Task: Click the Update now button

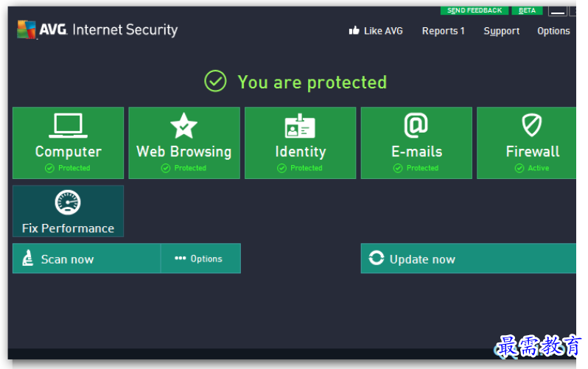Action: (469, 259)
